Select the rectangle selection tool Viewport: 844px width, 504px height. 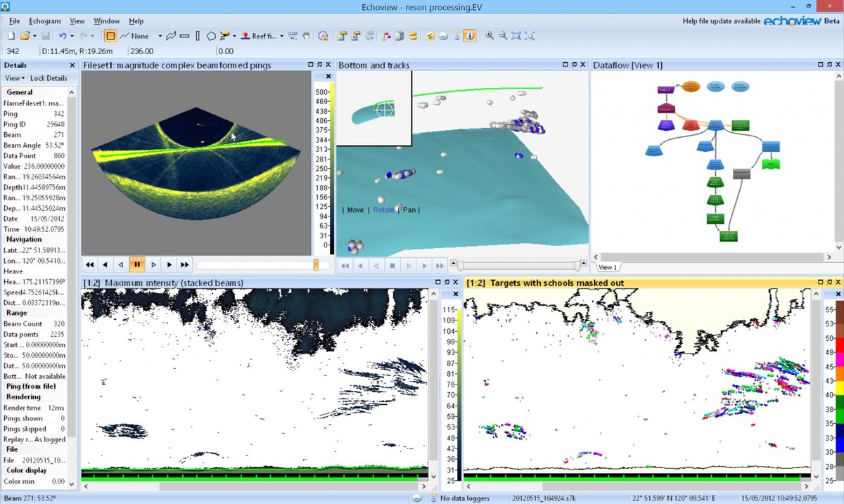(110, 36)
